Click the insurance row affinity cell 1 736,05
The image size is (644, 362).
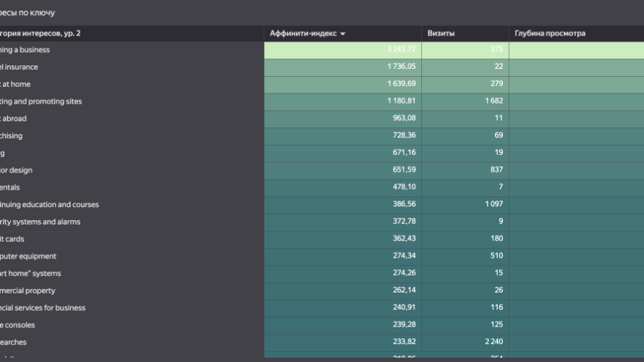tap(401, 67)
